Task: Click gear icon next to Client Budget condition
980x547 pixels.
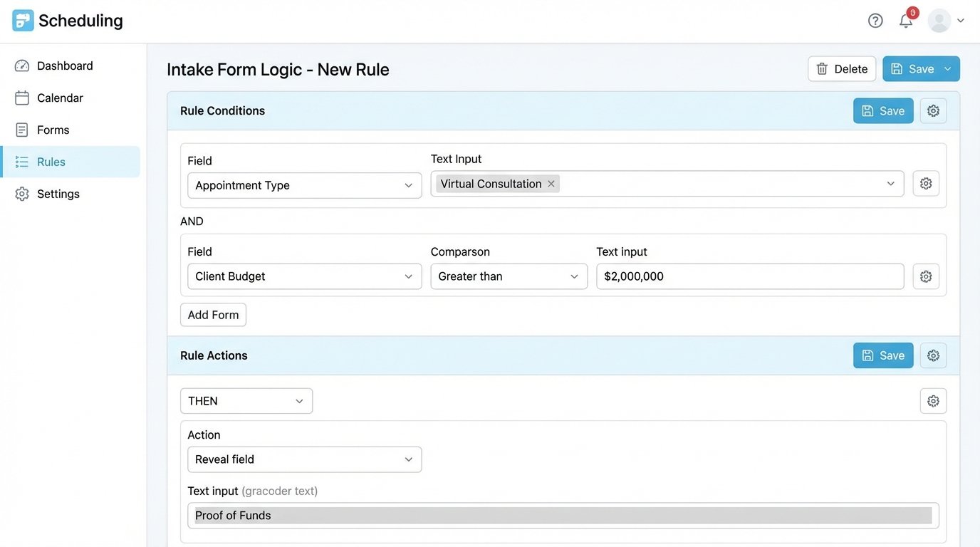Action: tap(926, 276)
